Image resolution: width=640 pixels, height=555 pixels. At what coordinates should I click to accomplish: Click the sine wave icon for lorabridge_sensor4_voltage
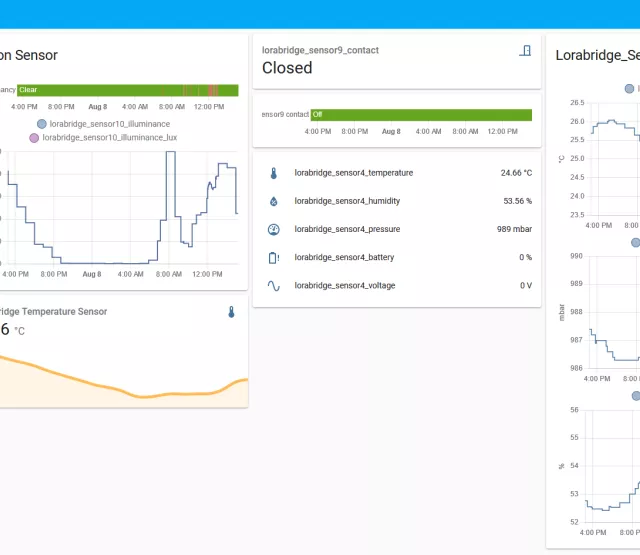[x=273, y=285]
